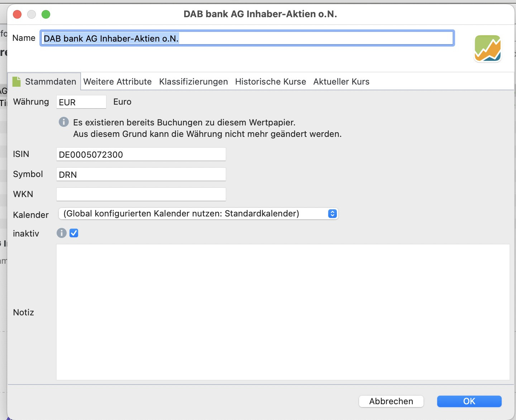516x420 pixels.
Task: Select the Stammdaten tab
Action: (x=44, y=82)
